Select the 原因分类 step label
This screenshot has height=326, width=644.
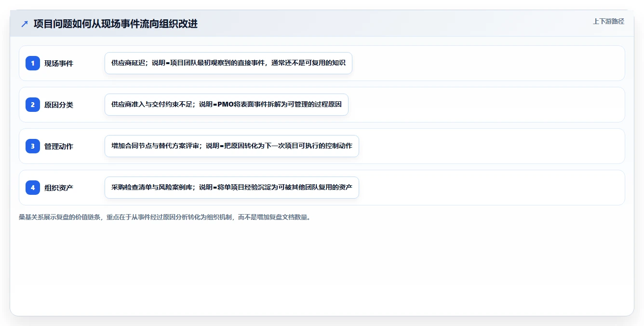click(59, 105)
